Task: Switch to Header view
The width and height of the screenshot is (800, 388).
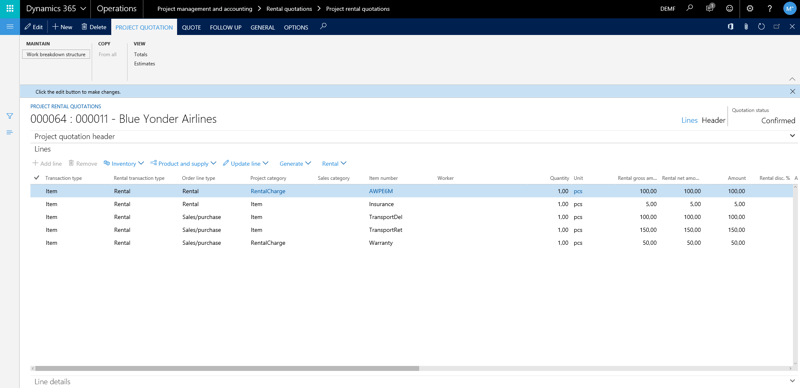Action: click(713, 120)
